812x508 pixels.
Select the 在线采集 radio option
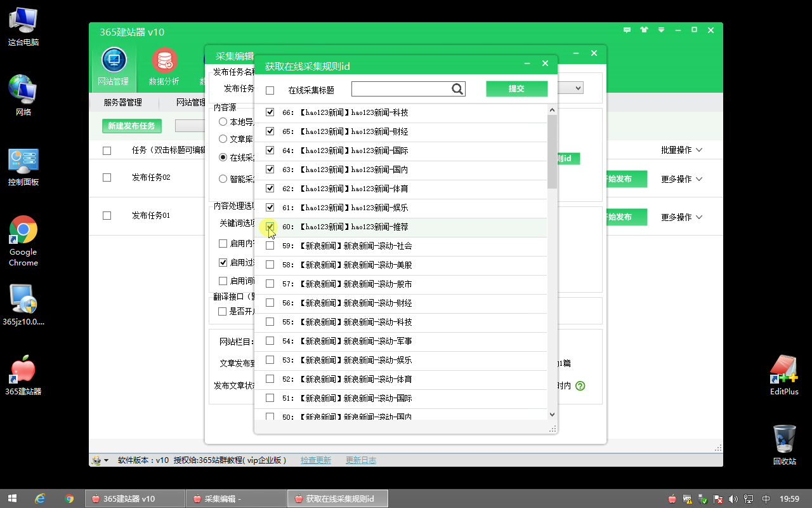click(223, 157)
